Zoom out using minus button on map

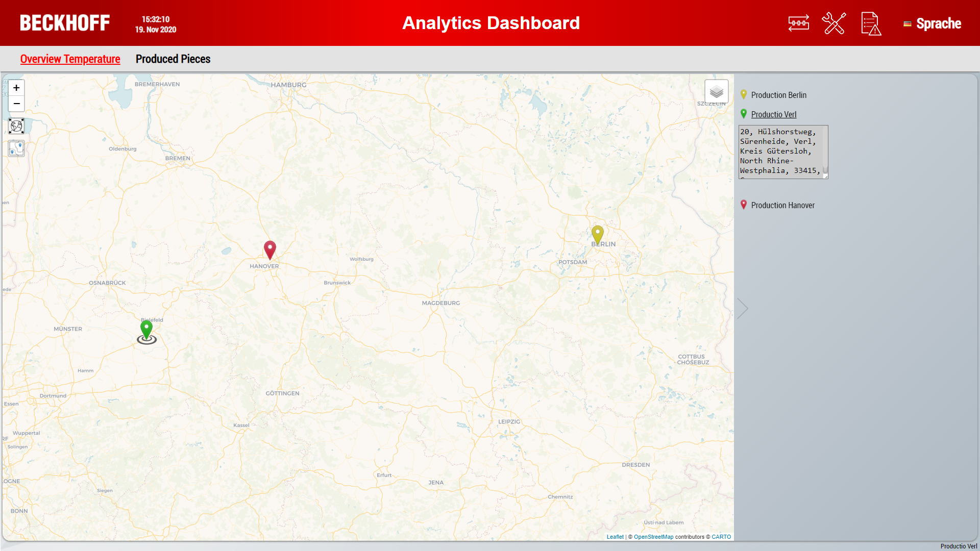coord(16,103)
